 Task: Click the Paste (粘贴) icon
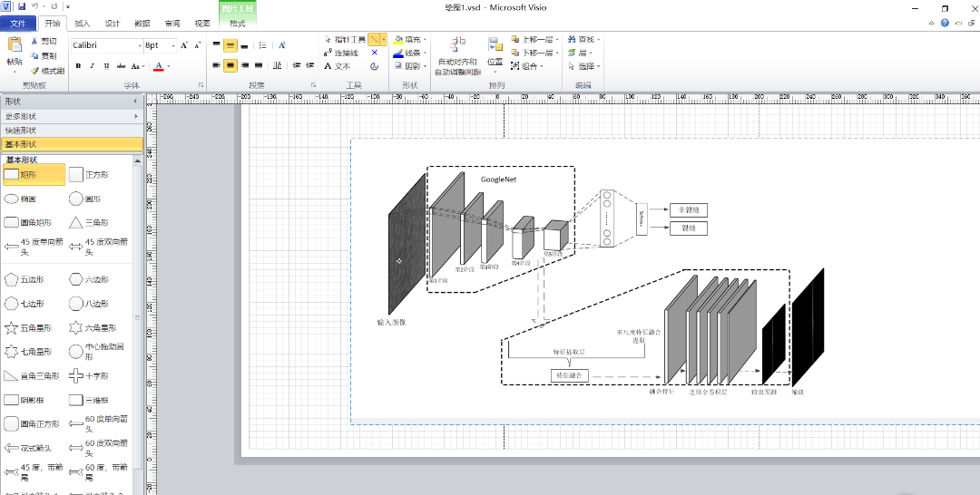click(14, 47)
